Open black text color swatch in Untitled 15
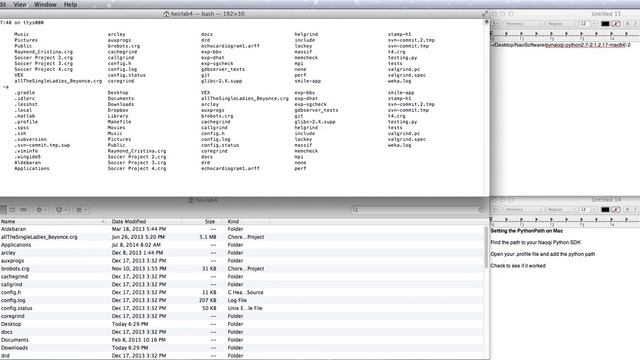Screen dimensions: 640x360 point(605,24)
